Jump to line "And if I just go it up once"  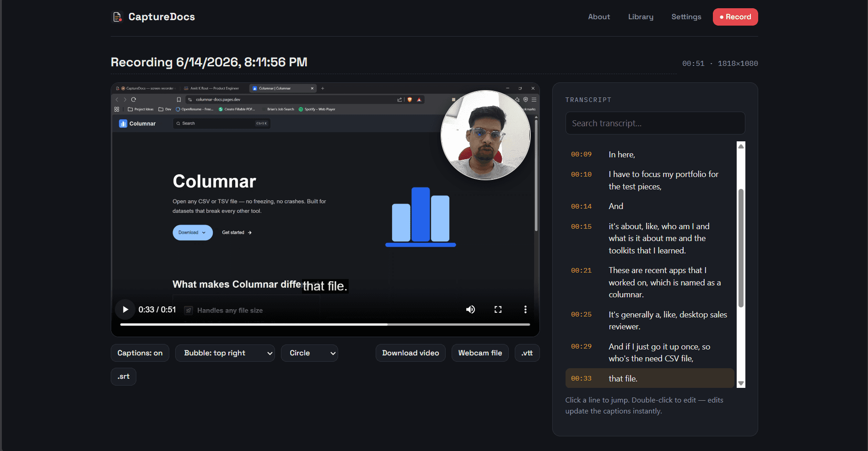(650, 353)
